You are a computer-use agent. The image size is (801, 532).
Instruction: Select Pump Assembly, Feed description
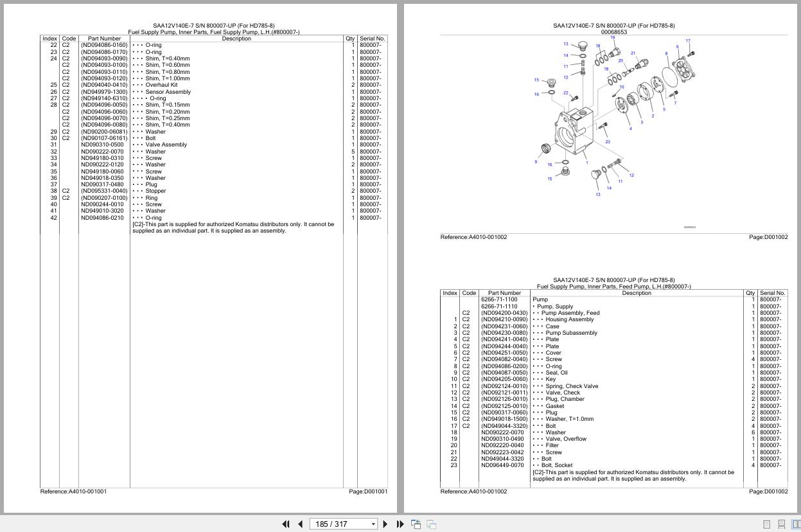(x=570, y=313)
